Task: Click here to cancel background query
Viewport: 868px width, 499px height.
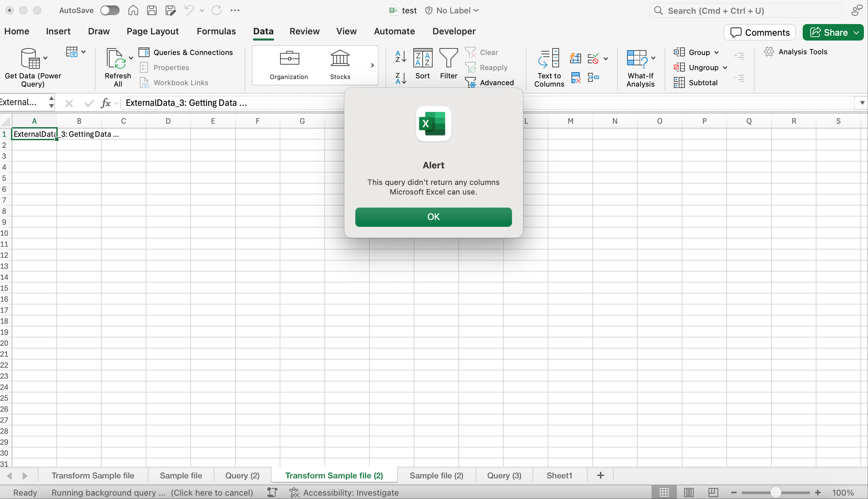Action: click(212, 492)
